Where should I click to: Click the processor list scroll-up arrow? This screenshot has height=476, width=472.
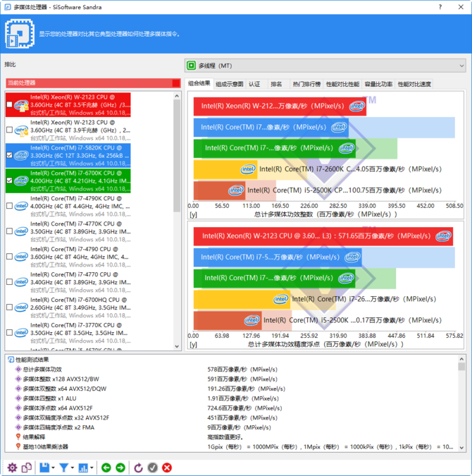(x=177, y=96)
